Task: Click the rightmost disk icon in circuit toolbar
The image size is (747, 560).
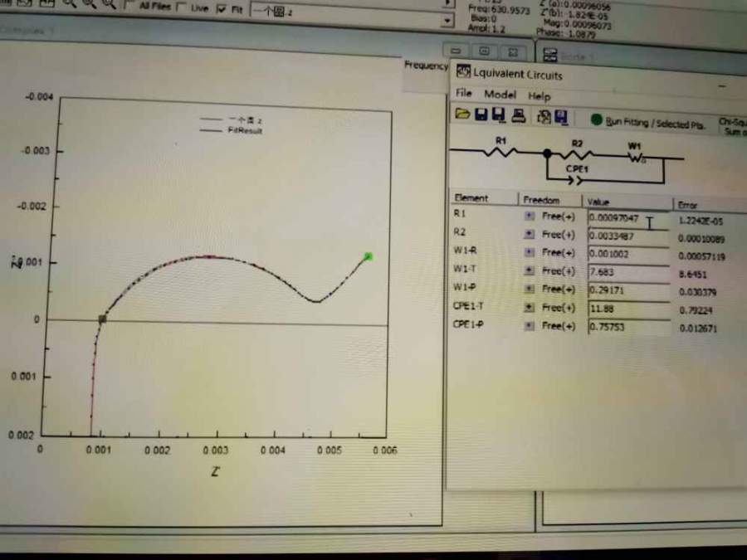Action: [561, 118]
